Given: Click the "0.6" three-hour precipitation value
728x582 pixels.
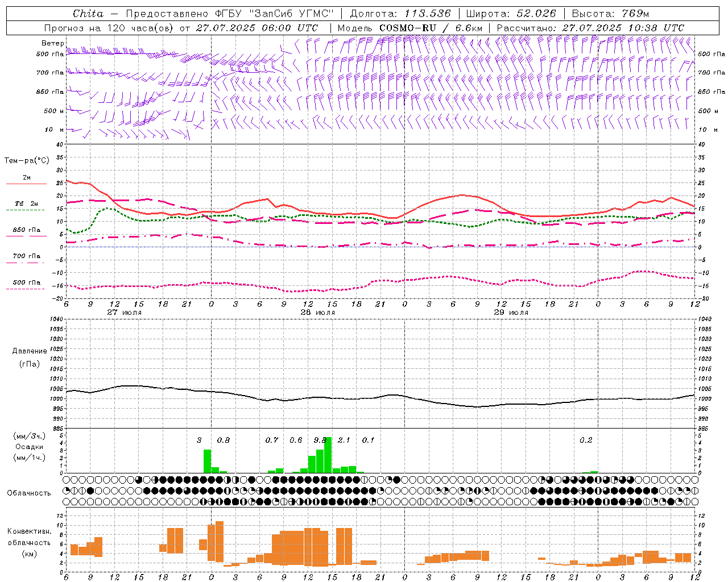Looking at the screenshot, I should tap(296, 440).
